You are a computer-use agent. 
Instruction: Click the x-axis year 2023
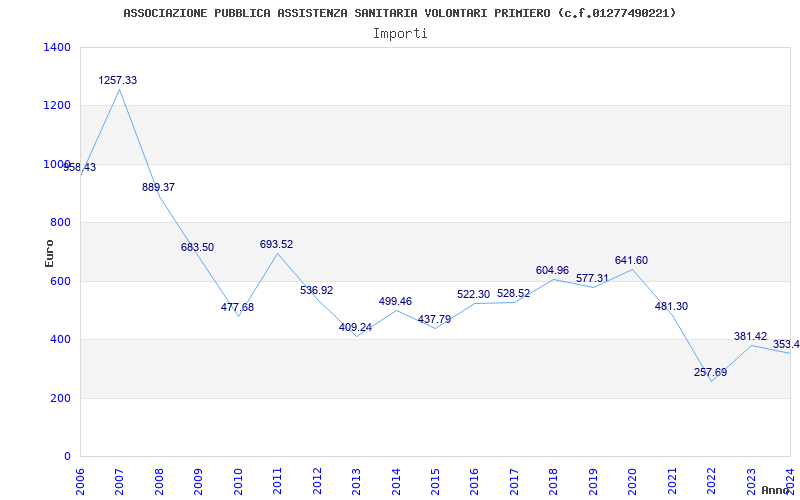751,481
